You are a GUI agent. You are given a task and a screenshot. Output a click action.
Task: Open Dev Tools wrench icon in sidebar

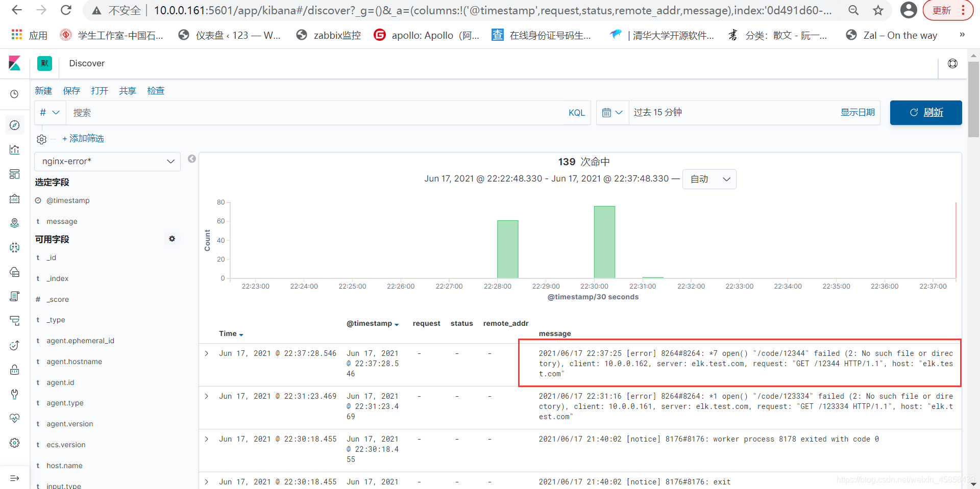tap(15, 394)
